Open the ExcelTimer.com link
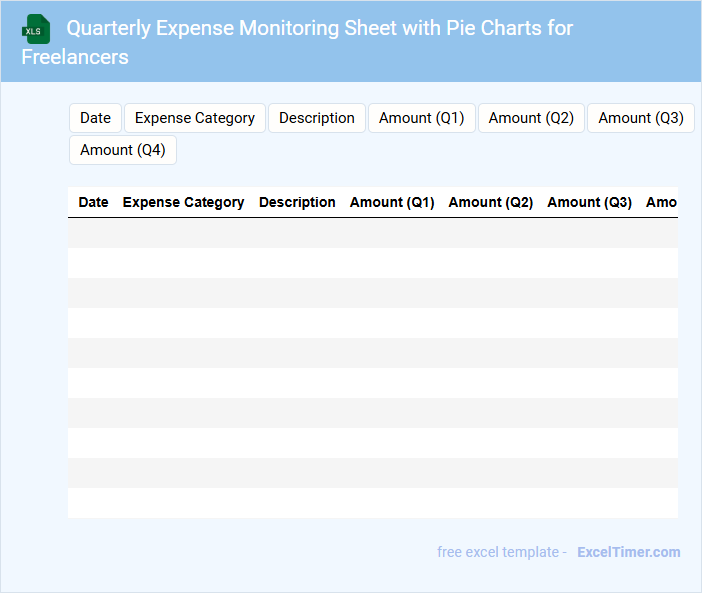This screenshot has width=702, height=593. [628, 552]
